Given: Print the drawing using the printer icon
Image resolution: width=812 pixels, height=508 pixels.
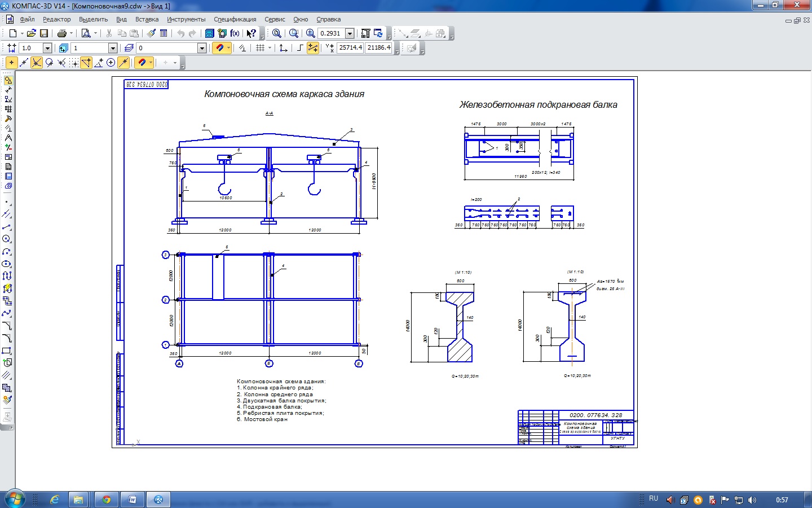Looking at the screenshot, I should tap(61, 33).
